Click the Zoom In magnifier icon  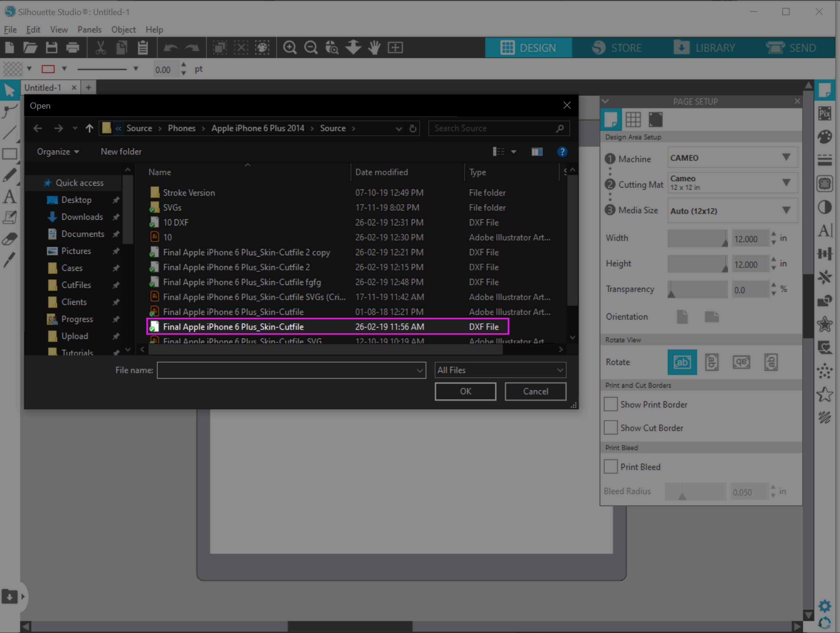click(x=290, y=48)
